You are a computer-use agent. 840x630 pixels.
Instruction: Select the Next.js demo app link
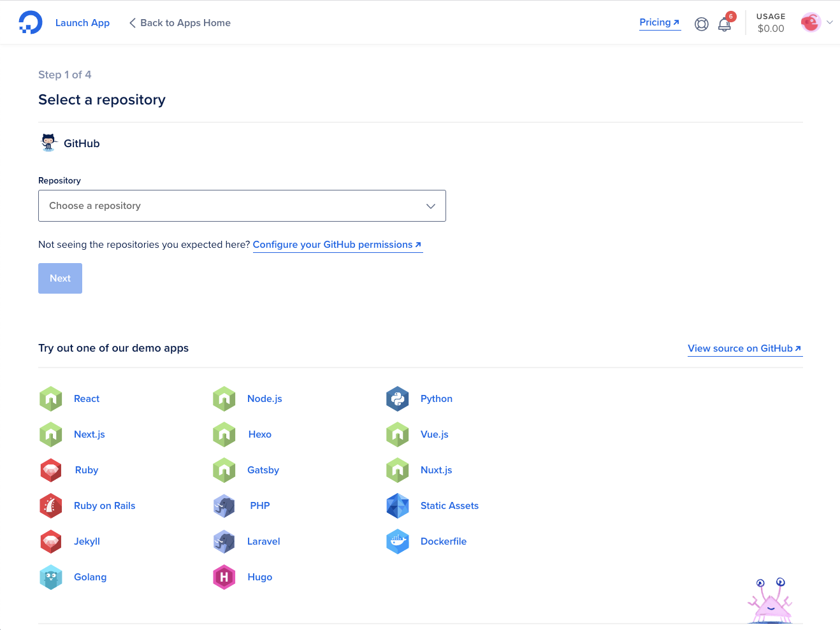[89, 434]
